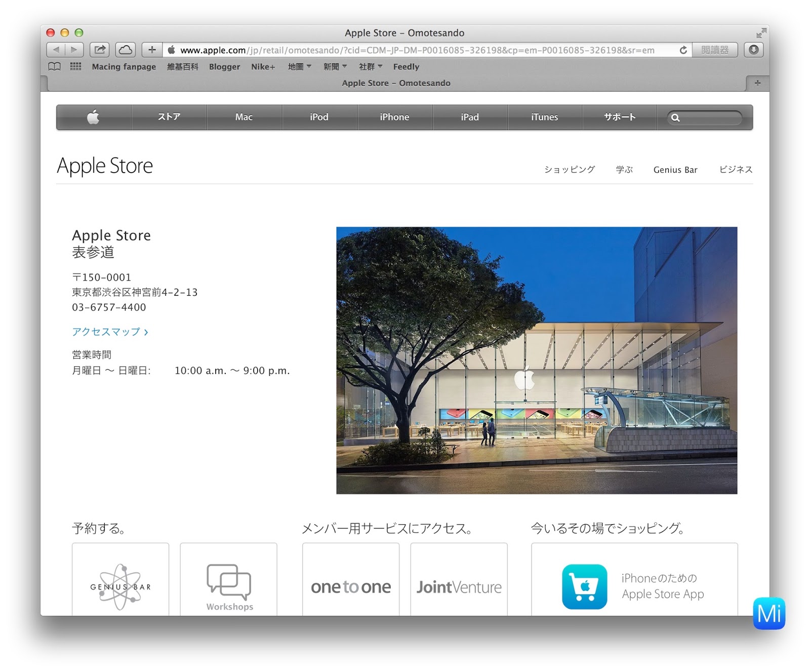
Task: Open the 新聞 dropdown in the bookmarks bar
Action: (x=335, y=66)
